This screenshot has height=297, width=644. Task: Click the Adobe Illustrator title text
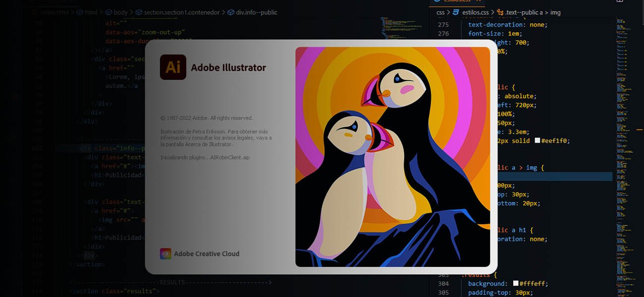[x=228, y=68]
